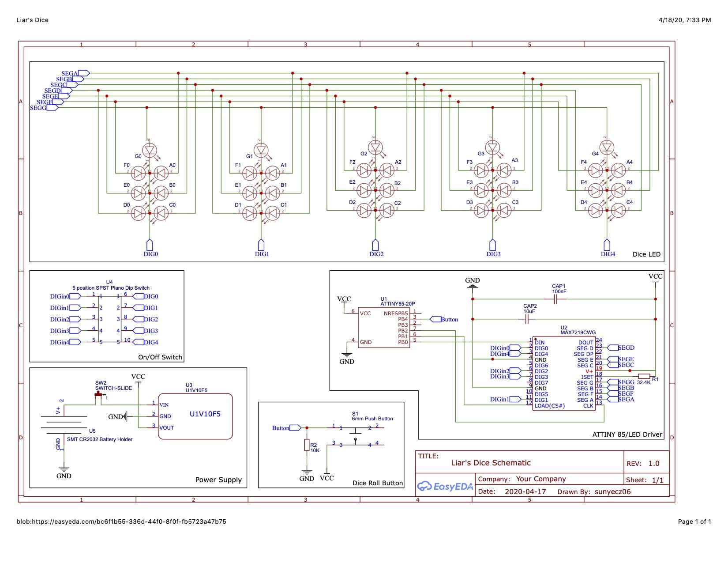
Task: Select the LED symbol labeled G0
Action: (x=149, y=150)
